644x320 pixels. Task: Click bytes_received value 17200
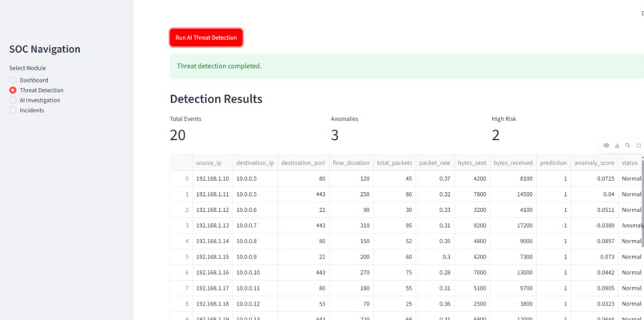513,226
